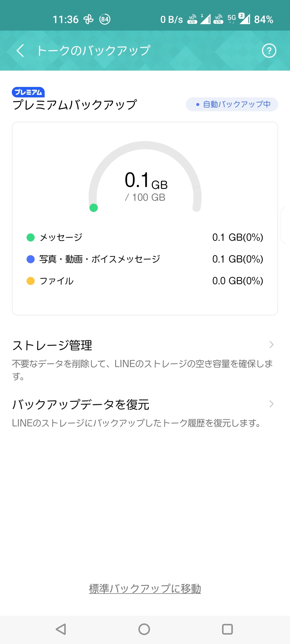Click the green メッセージ legend dot
Image resolution: width=290 pixels, height=644 pixels.
click(31, 237)
